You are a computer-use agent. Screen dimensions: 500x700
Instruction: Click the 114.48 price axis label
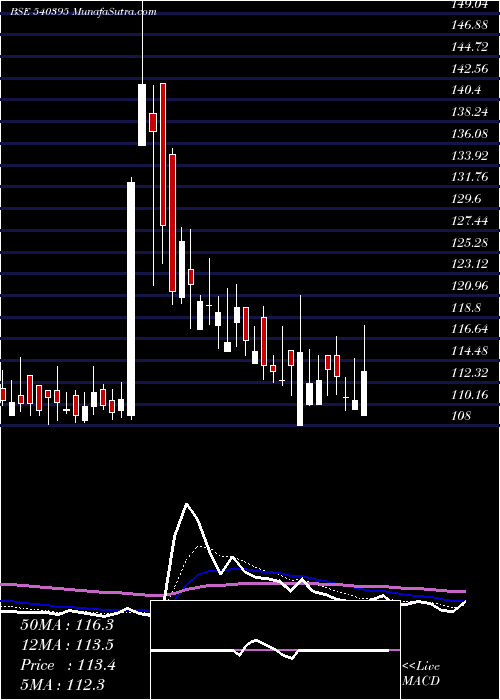470,351
